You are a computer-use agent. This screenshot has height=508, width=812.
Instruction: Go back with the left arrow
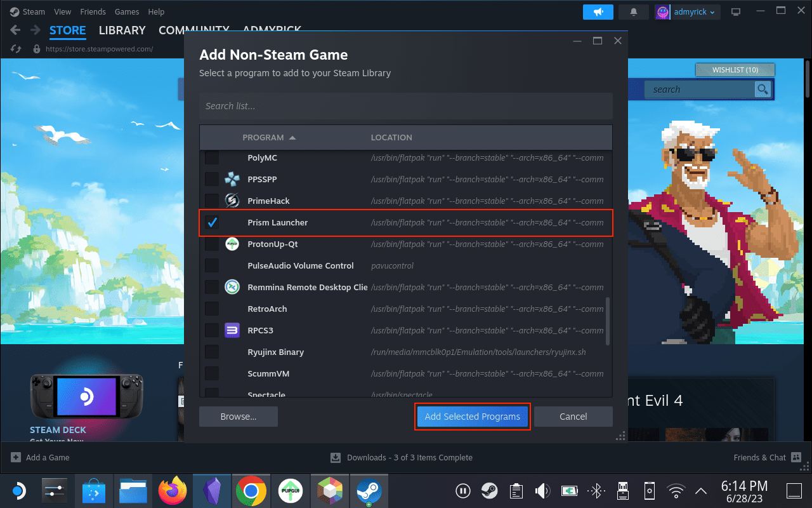click(16, 30)
